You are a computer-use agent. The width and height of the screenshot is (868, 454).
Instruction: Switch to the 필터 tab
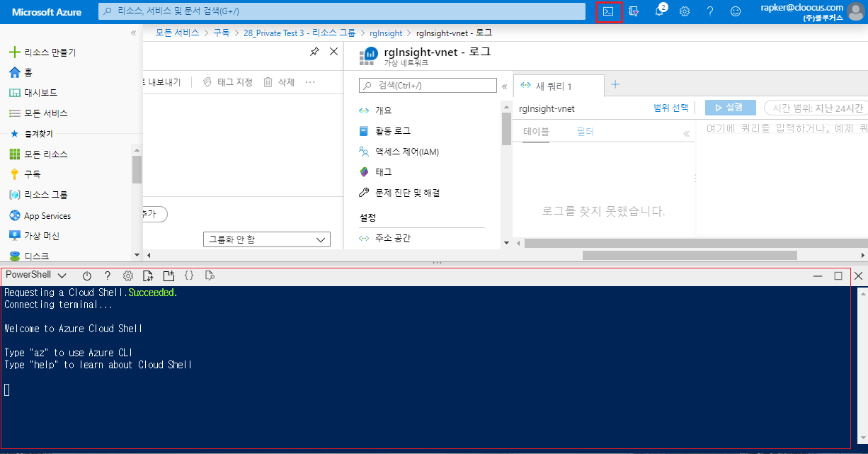pyautogui.click(x=586, y=132)
